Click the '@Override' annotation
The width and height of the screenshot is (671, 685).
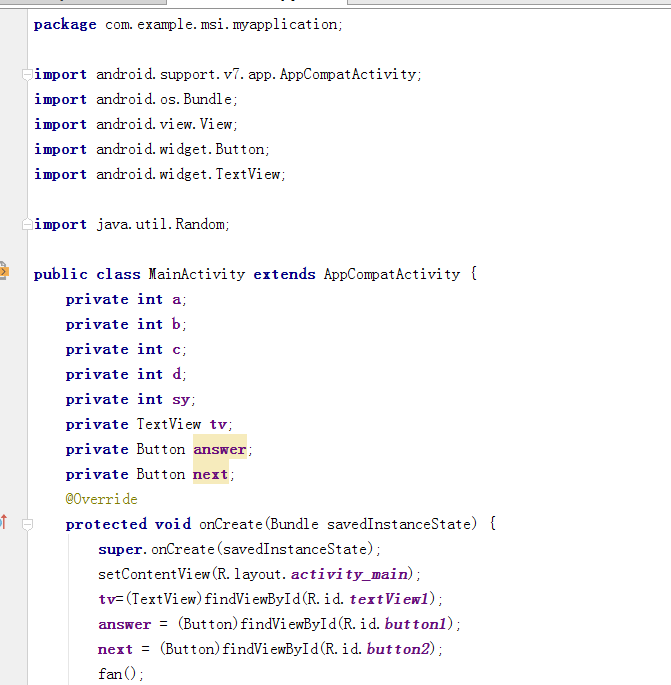(101, 499)
